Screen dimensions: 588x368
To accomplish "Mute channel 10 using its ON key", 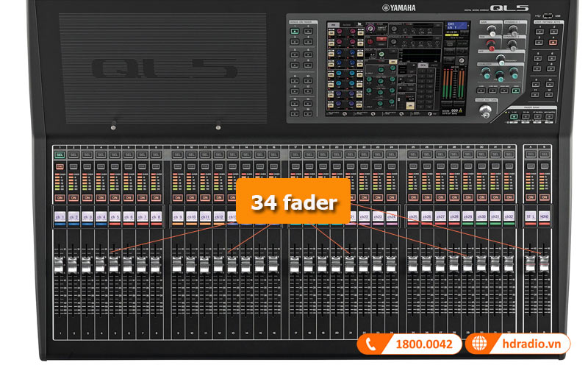I will coord(191,197).
